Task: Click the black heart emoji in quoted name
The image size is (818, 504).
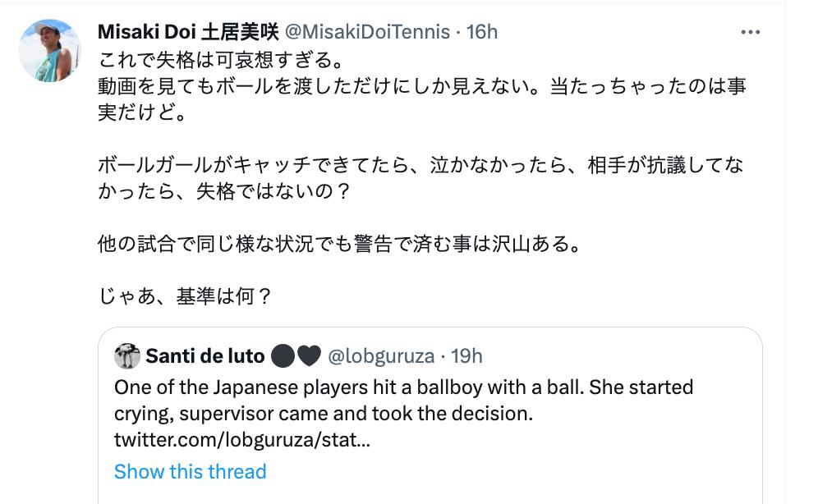Action: (309, 356)
